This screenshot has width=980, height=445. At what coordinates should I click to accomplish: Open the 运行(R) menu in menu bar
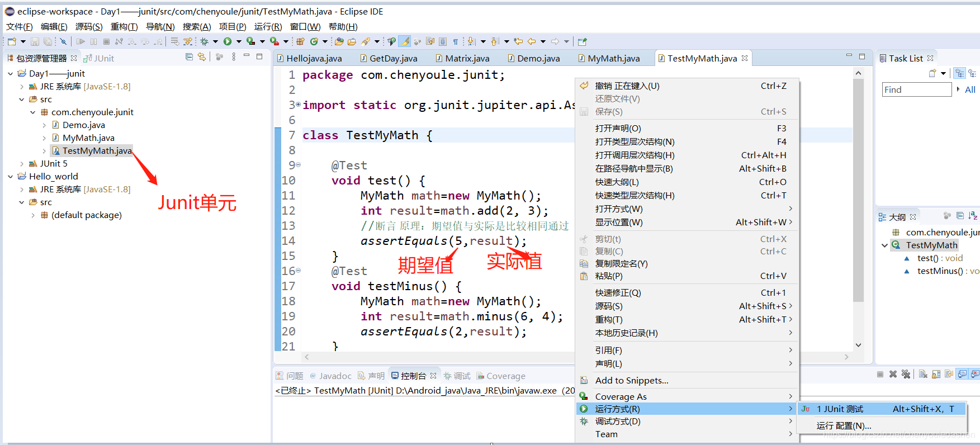[268, 26]
